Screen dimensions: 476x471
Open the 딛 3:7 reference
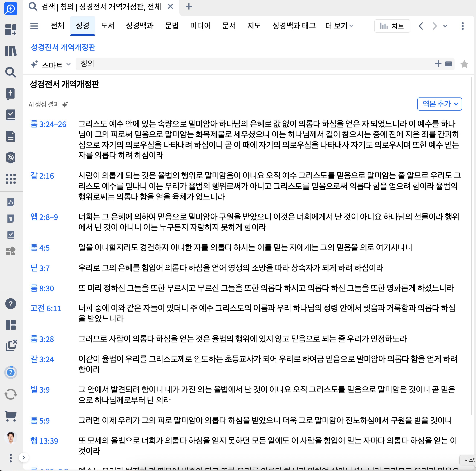40,268
